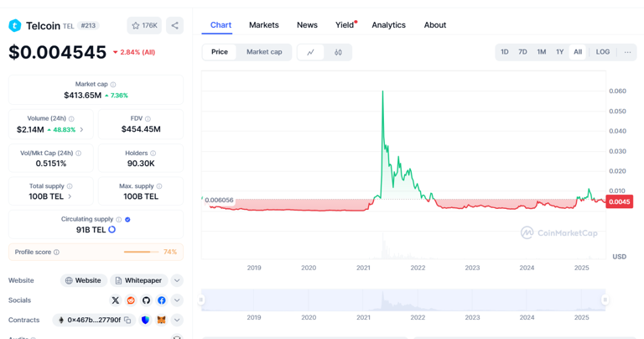Click the blue shield wallet icon
Viewport: 644px width, 339px height.
click(145, 320)
